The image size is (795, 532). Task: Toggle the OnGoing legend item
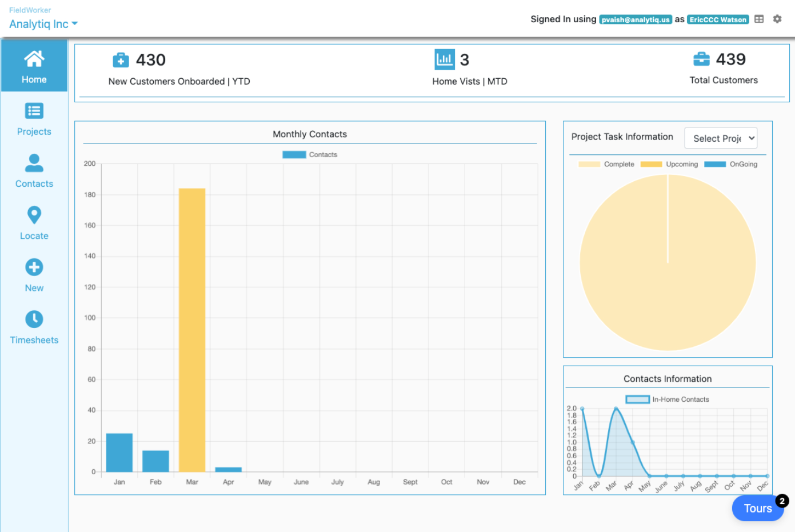click(x=731, y=164)
